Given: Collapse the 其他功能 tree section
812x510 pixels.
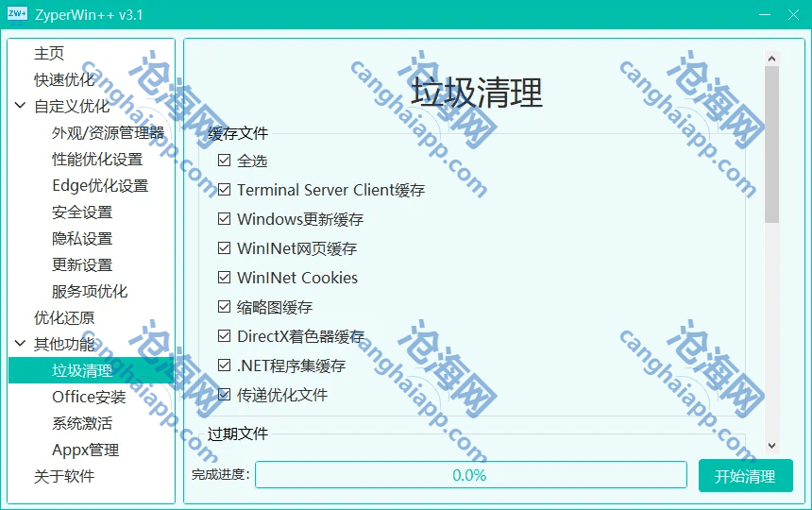Looking at the screenshot, I should 20,344.
